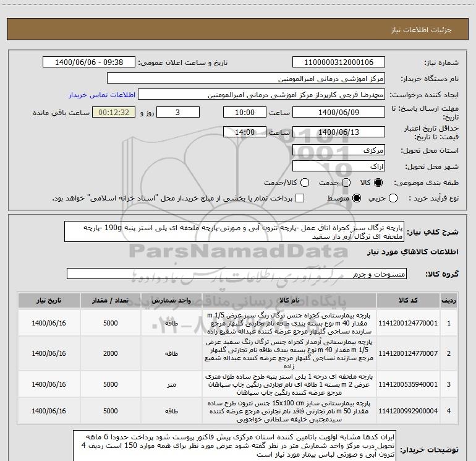This screenshot has height=461, width=476.
Task: Click the validity time field 14:00
Action: coord(245,132)
